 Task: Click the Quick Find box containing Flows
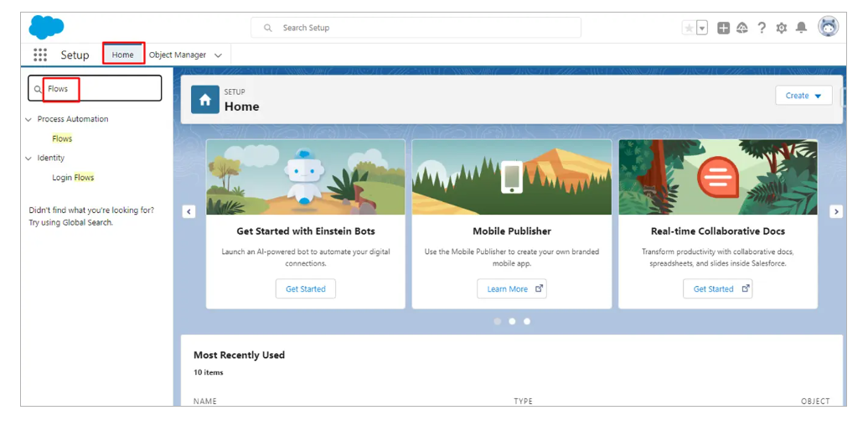pyautogui.click(x=95, y=89)
